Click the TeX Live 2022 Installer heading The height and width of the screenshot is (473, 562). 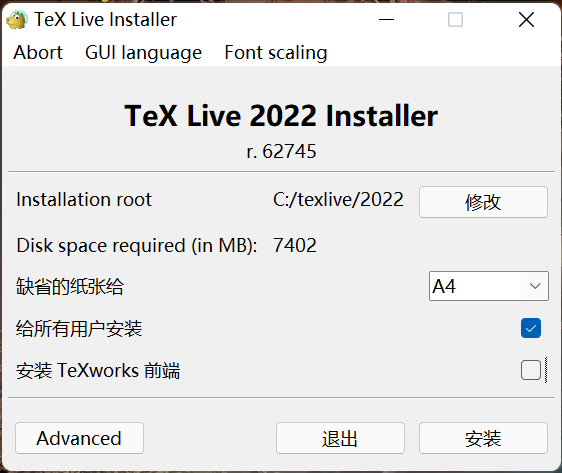point(281,116)
